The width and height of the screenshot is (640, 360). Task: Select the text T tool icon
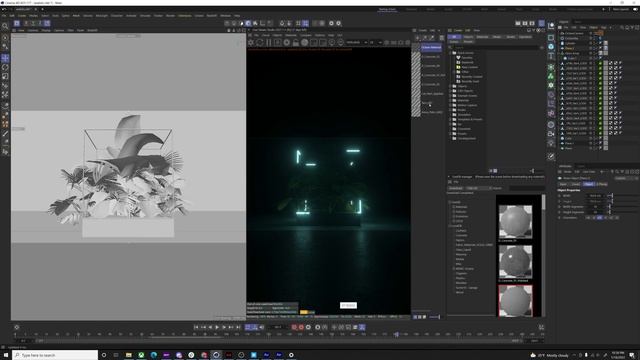(x=551, y=56)
